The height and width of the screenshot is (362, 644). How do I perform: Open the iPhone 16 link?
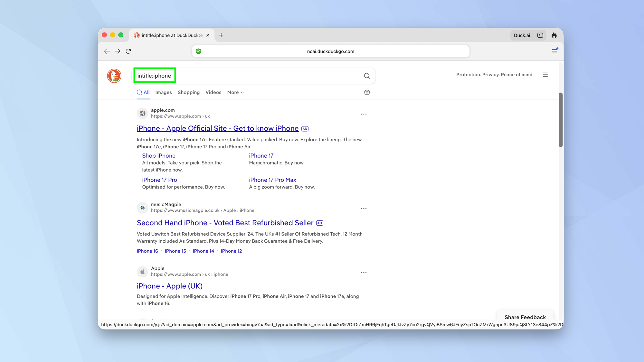147,251
